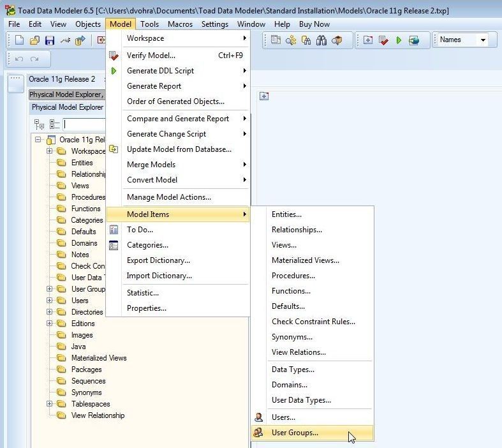Click the second icon in the search toolbar group
This screenshot has height=448, width=502.
(291, 40)
